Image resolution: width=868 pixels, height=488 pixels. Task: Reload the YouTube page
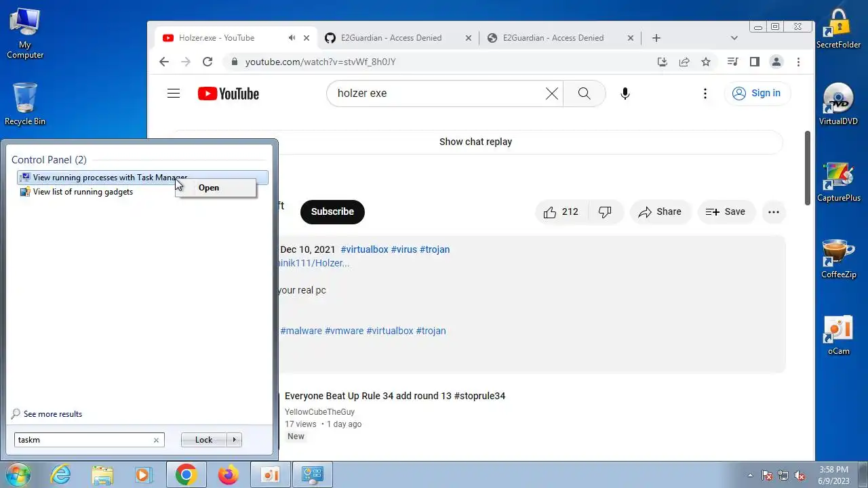tap(208, 62)
